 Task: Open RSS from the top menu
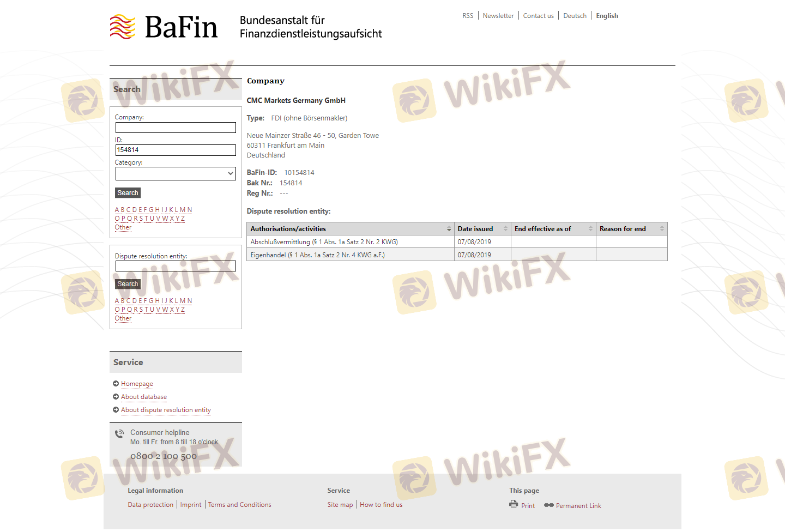[x=468, y=16]
